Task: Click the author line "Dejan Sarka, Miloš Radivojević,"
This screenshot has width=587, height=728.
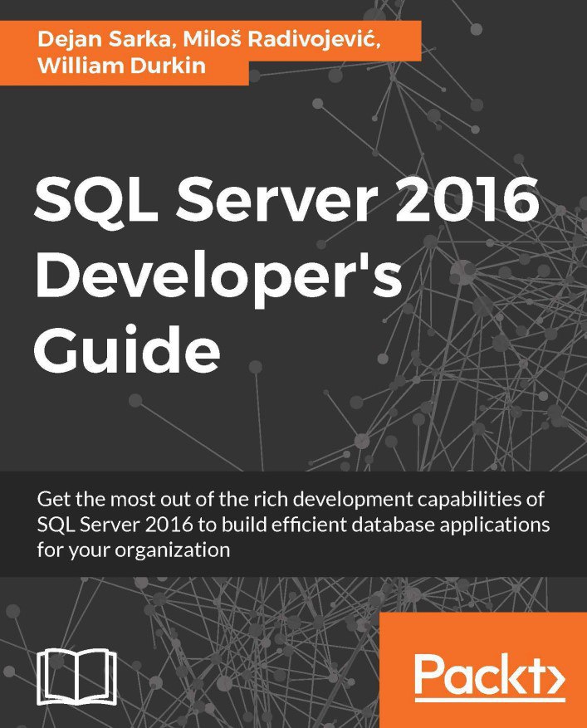Action: [x=210, y=41]
